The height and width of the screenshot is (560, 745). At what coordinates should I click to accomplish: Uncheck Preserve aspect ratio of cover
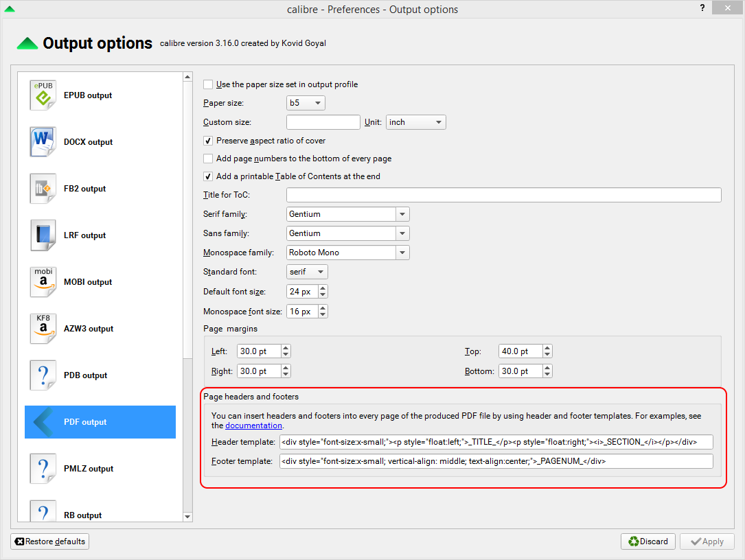coord(208,141)
